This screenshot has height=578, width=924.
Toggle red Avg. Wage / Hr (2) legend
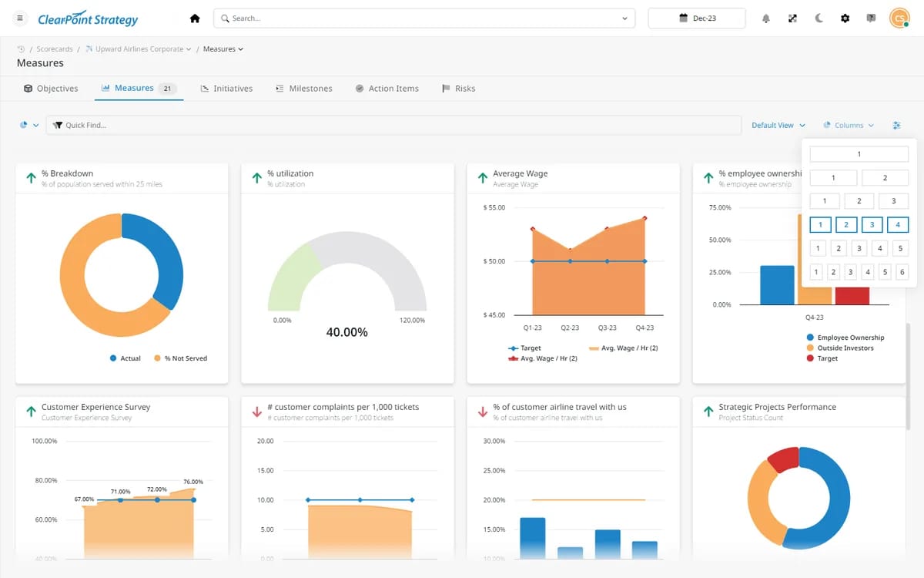coord(542,358)
